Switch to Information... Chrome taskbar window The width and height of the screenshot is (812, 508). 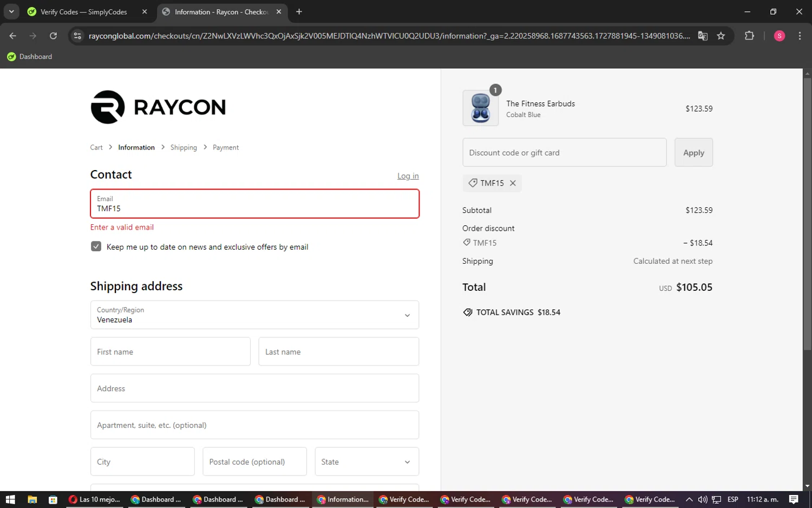(x=343, y=499)
